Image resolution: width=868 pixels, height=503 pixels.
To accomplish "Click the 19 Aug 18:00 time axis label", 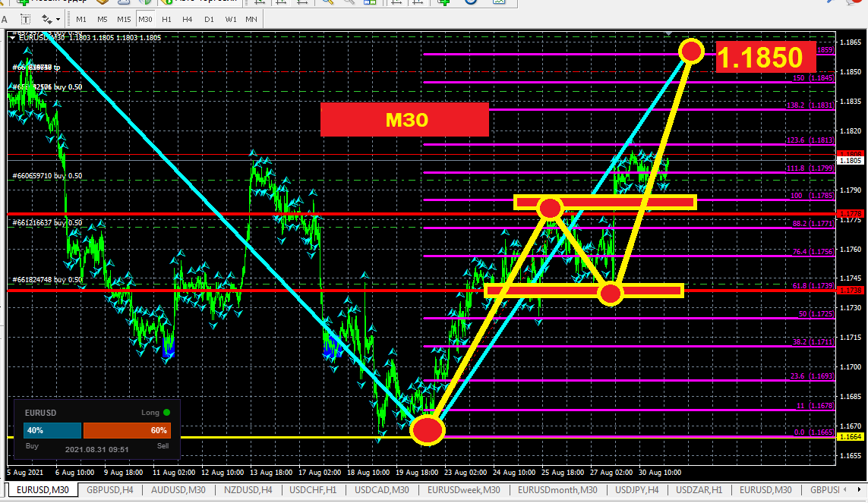I will (417, 473).
